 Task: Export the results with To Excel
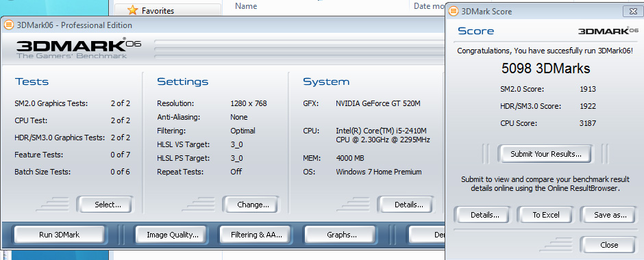coord(545,214)
